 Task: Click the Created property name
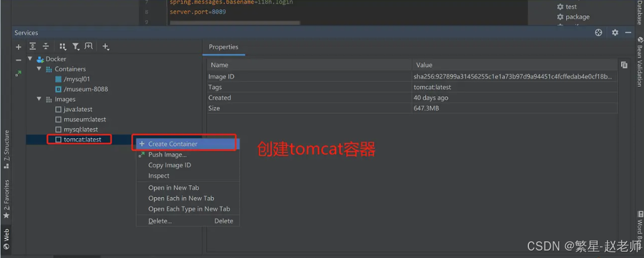(220, 98)
